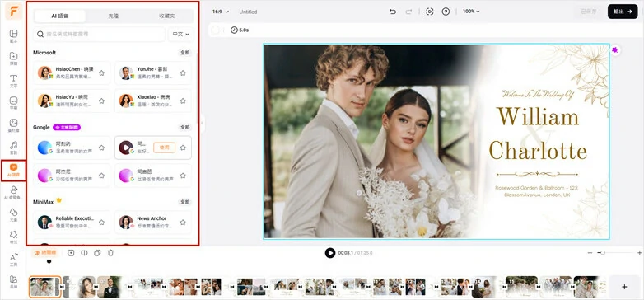Image resolution: width=644 pixels, height=300 pixels.
Task: Click the round background color circle above canvas
Action: [215, 30]
